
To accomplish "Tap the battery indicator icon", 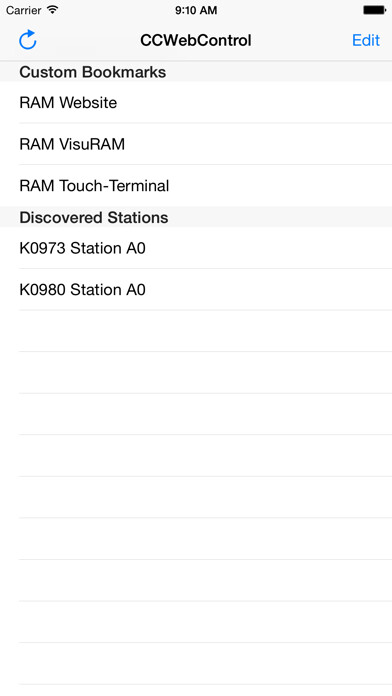I will (375, 10).
